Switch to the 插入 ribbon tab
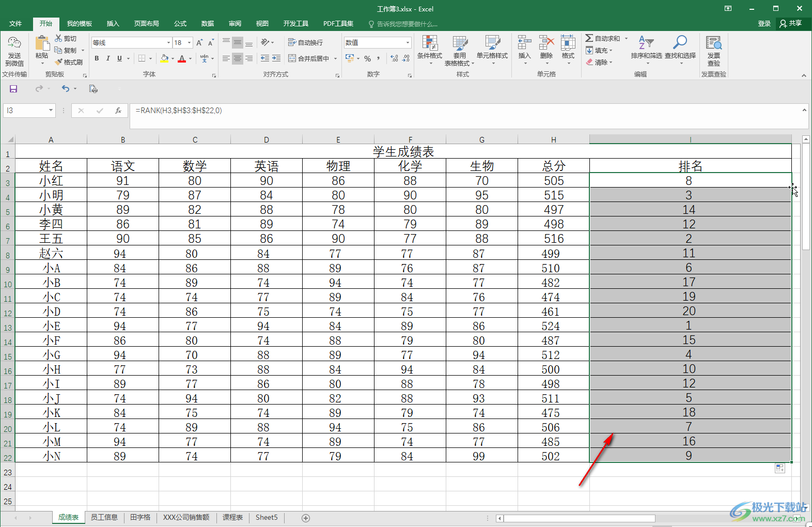Viewport: 812px width, 527px height. (x=113, y=24)
